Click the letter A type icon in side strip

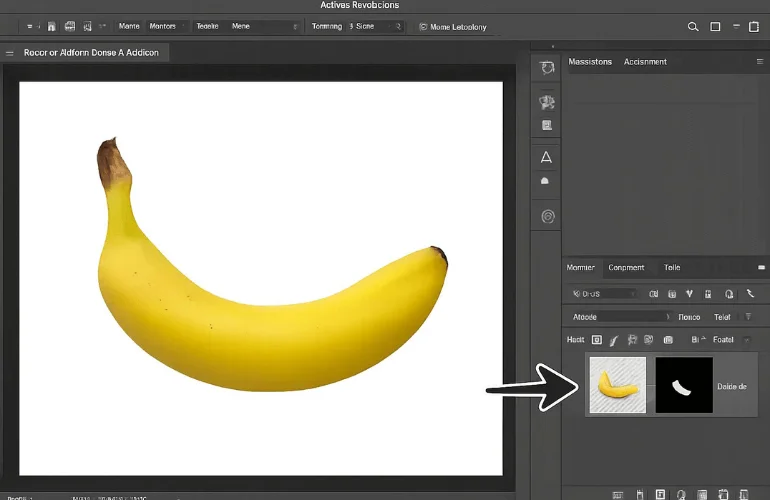(546, 157)
